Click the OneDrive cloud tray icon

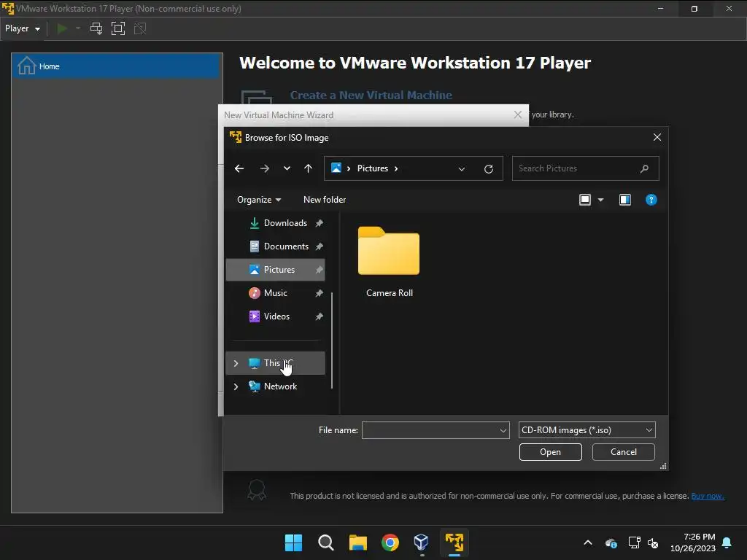click(x=611, y=542)
